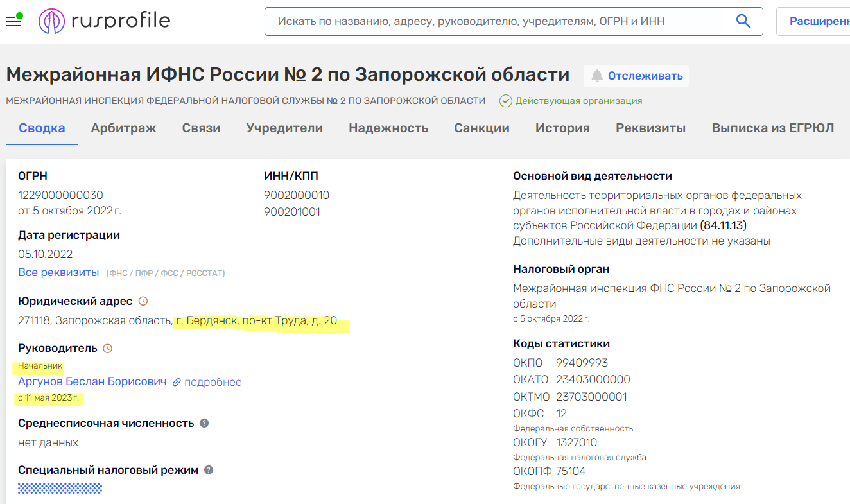Switch to the Выписка из ЕГРЮЛ tab

pyautogui.click(x=773, y=128)
